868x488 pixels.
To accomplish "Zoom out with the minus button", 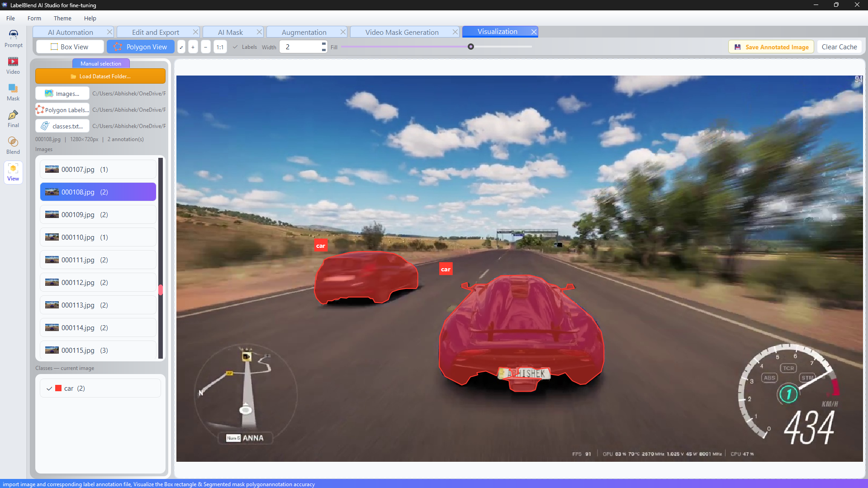I will pos(206,47).
